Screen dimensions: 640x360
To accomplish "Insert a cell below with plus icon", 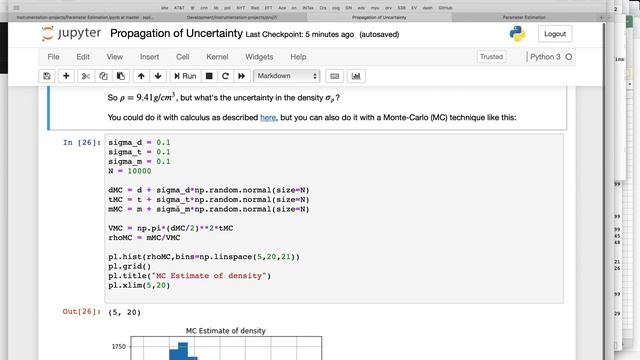I will [66, 76].
